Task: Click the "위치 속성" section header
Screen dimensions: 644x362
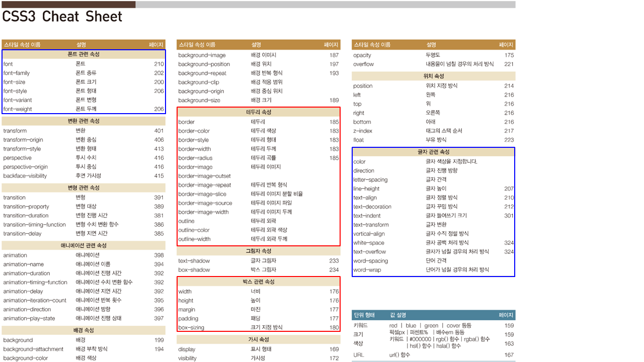Action: click(434, 76)
